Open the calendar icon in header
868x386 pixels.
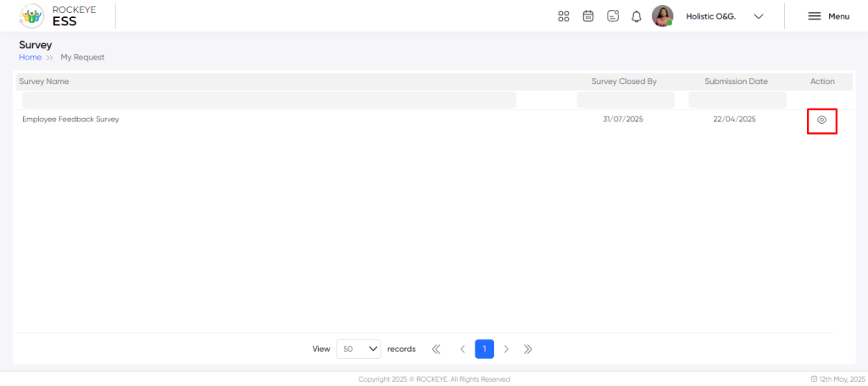588,16
